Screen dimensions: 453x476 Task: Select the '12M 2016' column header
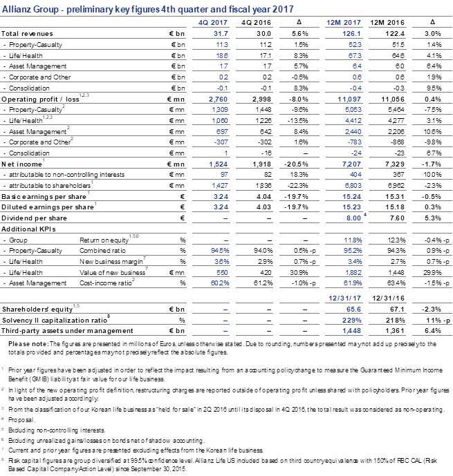387,23
